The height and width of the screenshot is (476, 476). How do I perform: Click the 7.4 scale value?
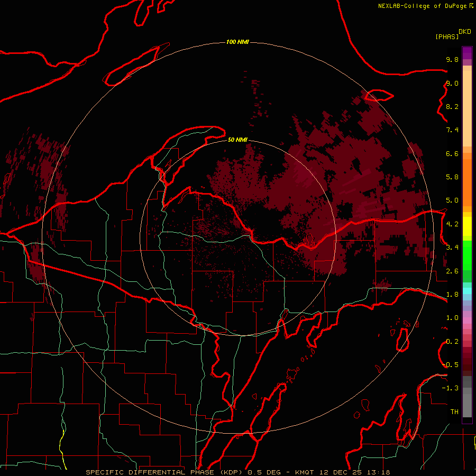coord(452,130)
